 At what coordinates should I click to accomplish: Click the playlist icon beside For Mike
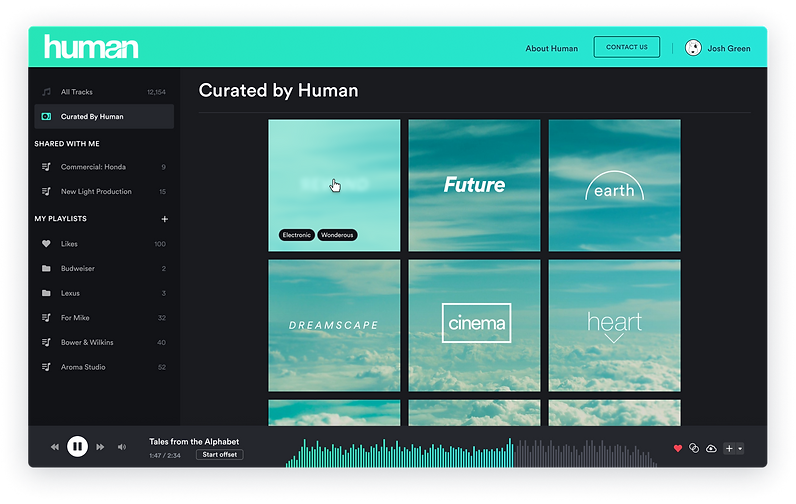point(46,318)
